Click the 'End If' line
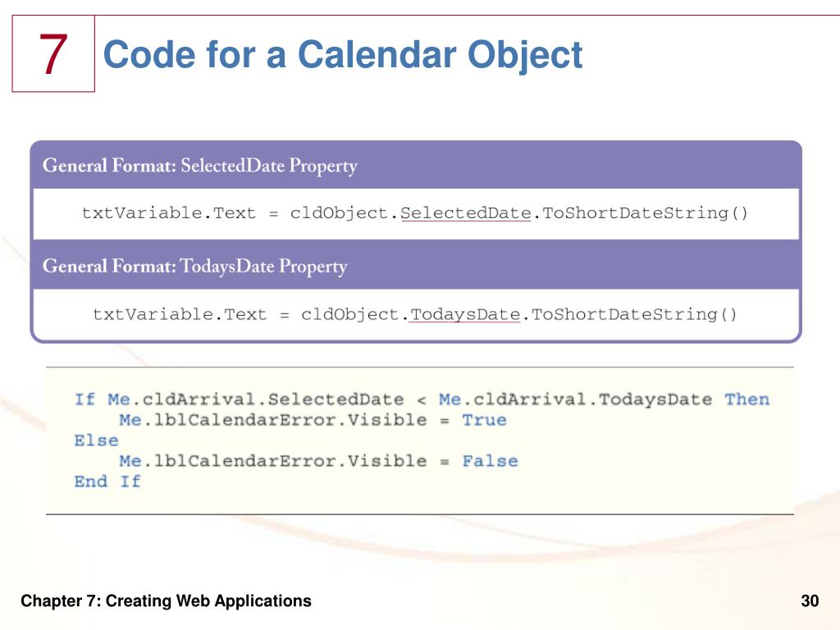840x630 pixels. [107, 482]
